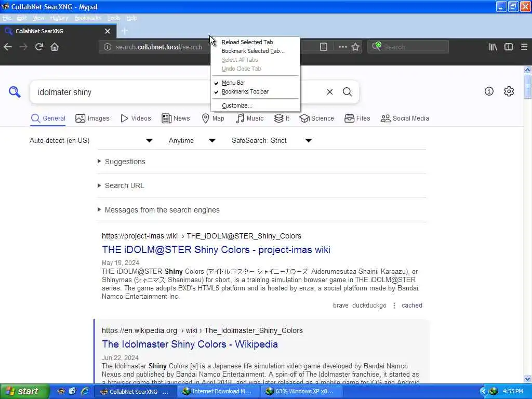Click the en.wikipedia.org result URL
The image size is (532, 399).
tap(202, 330)
